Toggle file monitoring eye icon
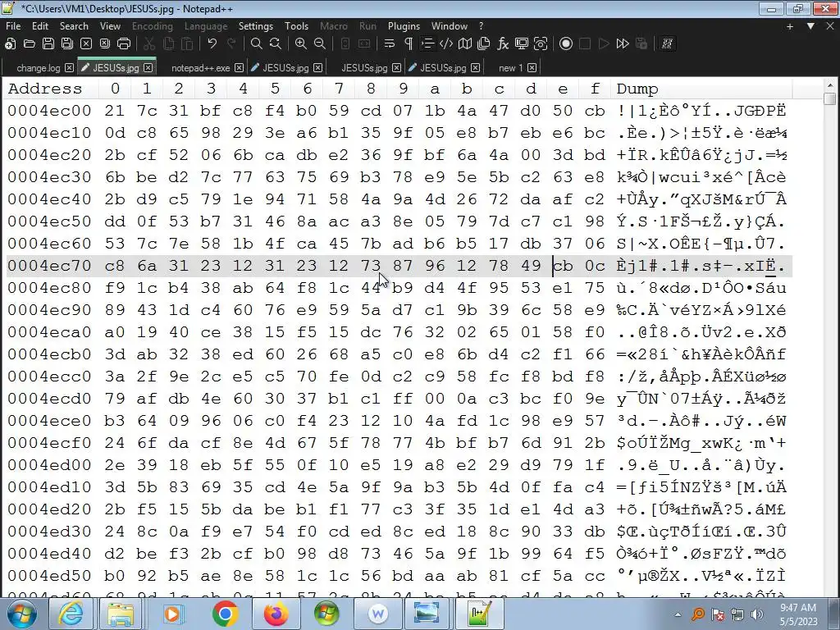Screen dimensions: 840x630 [x=541, y=44]
